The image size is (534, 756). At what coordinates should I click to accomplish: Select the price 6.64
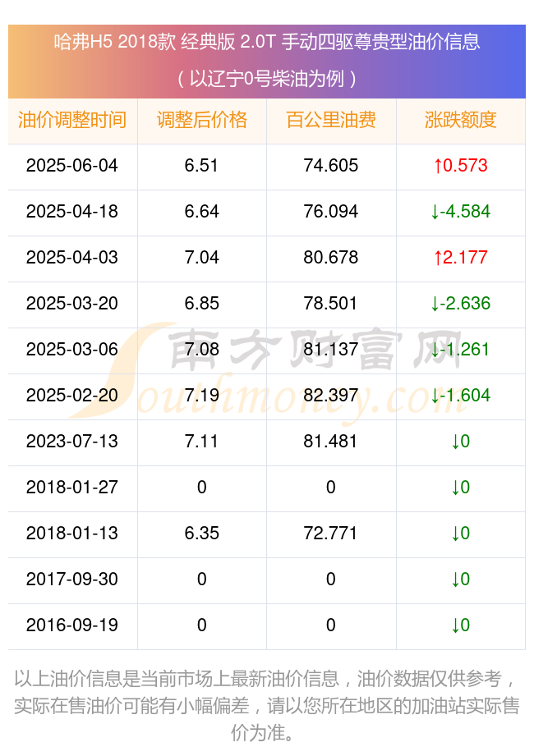click(201, 212)
